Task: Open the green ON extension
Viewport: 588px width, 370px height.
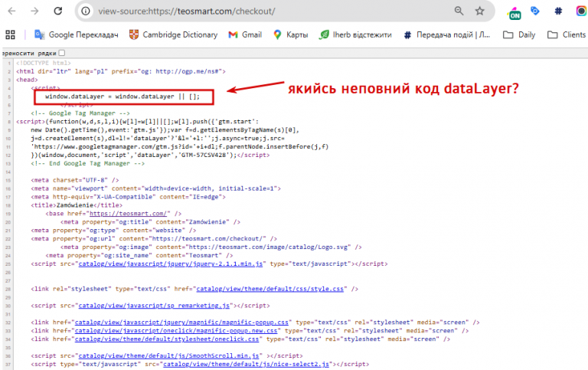Action: 514,14
